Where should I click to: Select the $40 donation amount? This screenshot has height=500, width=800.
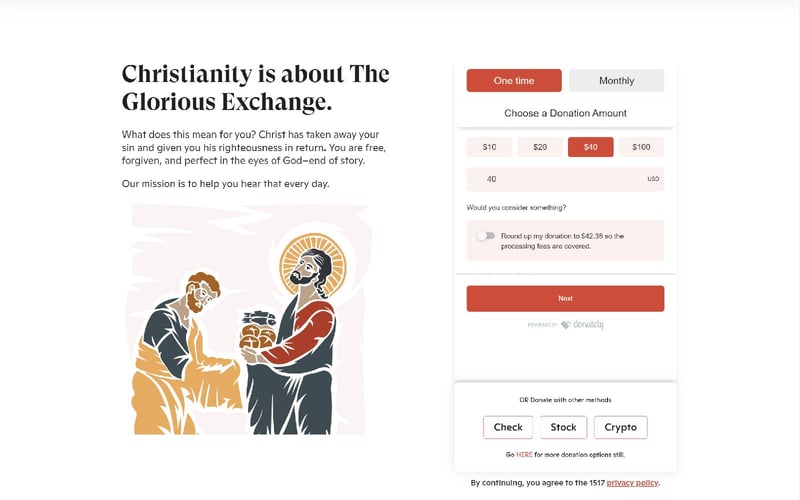pos(590,147)
